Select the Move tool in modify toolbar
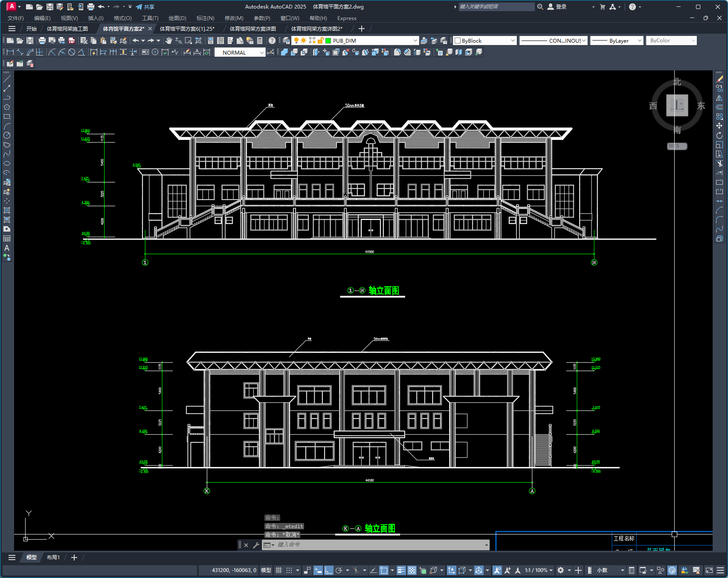Image resolution: width=728 pixels, height=578 pixels. point(719,126)
